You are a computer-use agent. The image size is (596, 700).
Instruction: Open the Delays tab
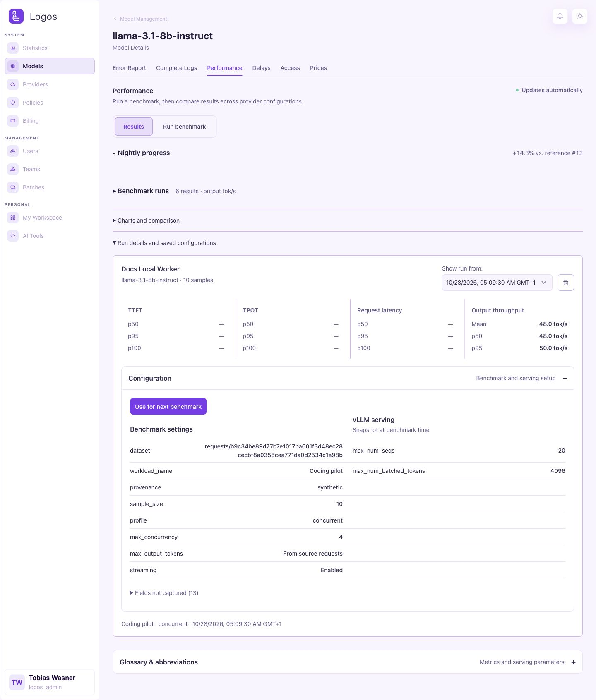coord(261,68)
